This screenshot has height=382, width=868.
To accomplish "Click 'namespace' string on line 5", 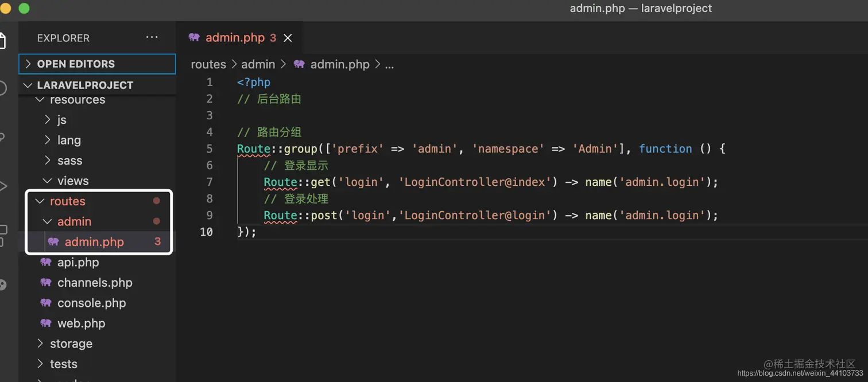I will point(509,149).
